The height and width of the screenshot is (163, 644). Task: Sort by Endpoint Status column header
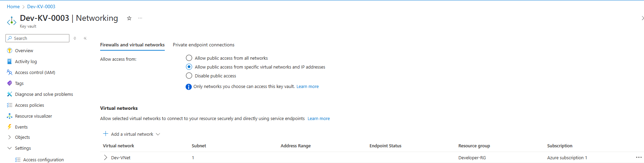coord(386,146)
